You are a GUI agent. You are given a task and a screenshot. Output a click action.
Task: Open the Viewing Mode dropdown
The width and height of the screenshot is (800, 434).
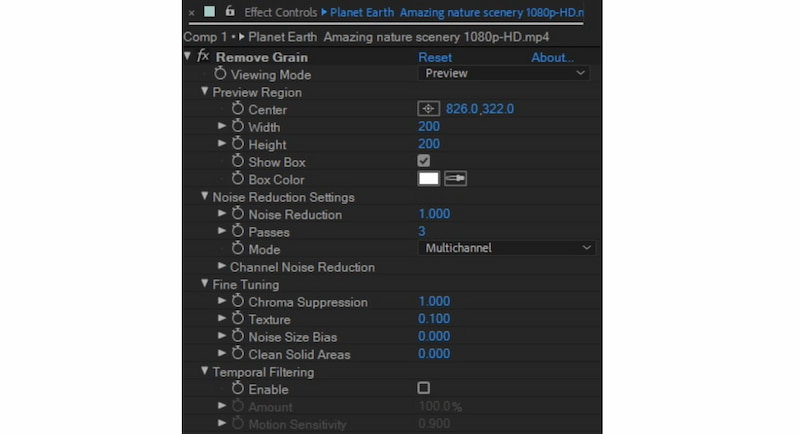504,73
